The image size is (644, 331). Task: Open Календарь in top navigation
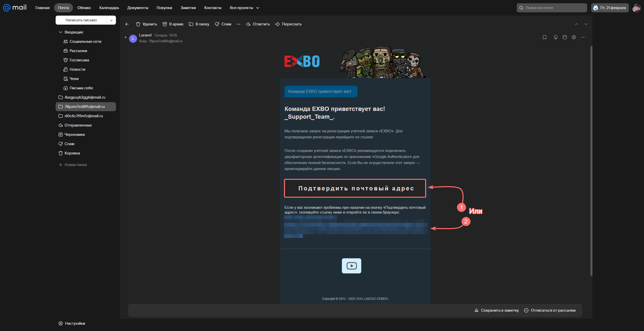(109, 8)
